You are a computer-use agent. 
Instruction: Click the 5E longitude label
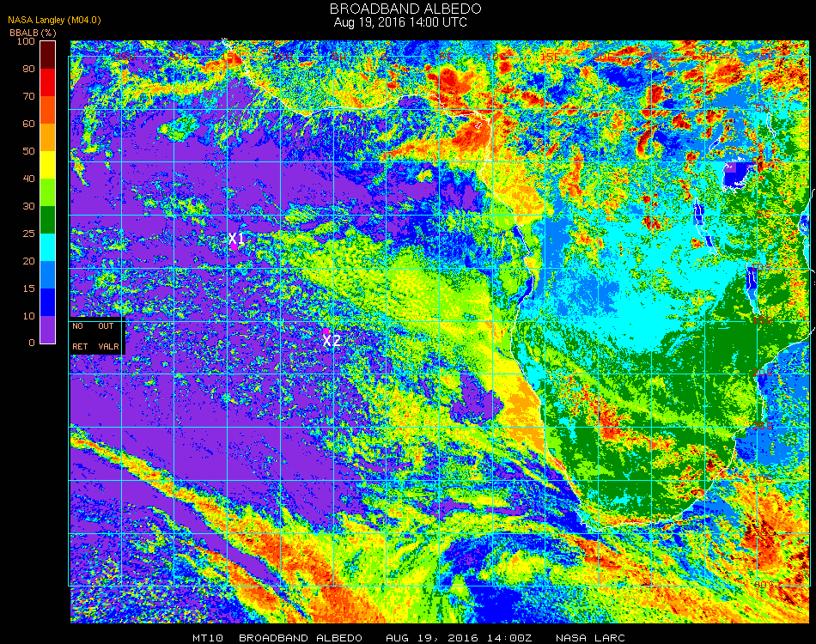tap(446, 57)
